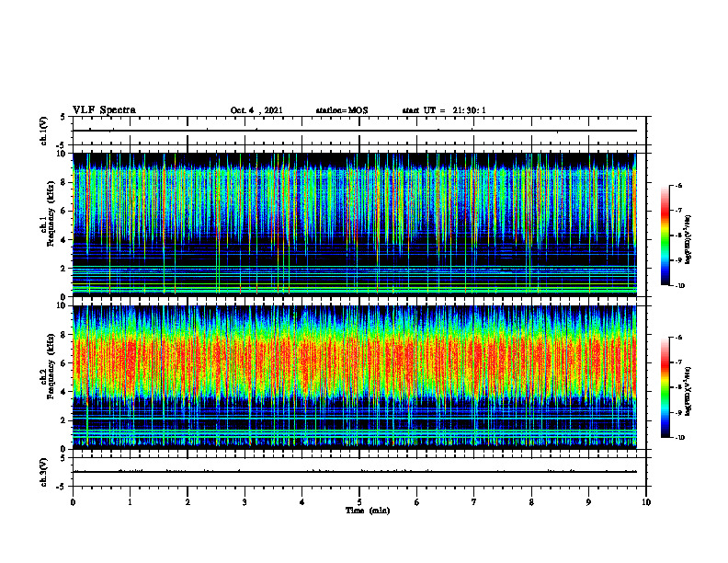Click the ch.3 waveform trace line
The height and width of the screenshot is (563, 728).
point(355,472)
